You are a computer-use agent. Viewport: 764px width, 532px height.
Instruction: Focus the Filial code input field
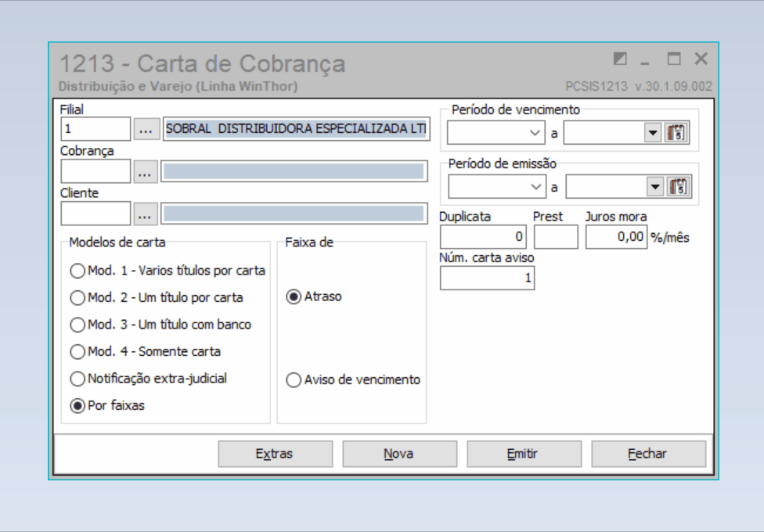[x=95, y=129]
